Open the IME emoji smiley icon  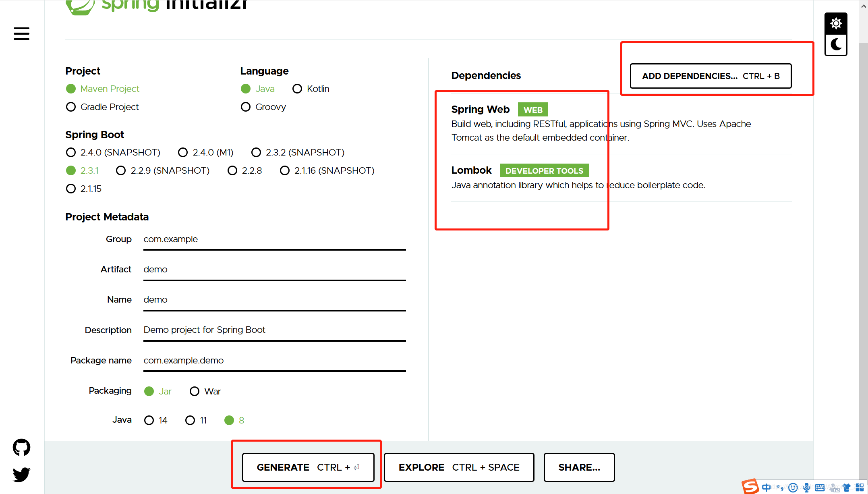coord(793,488)
